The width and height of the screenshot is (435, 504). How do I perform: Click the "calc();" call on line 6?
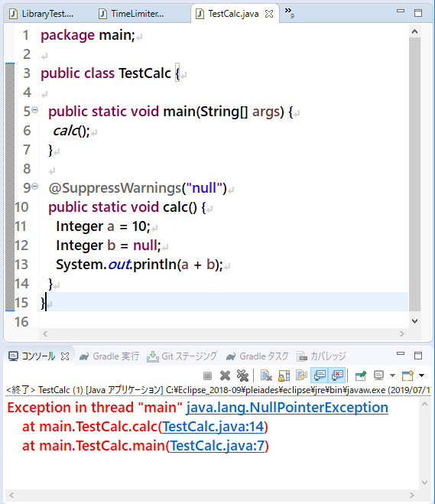click(x=71, y=131)
